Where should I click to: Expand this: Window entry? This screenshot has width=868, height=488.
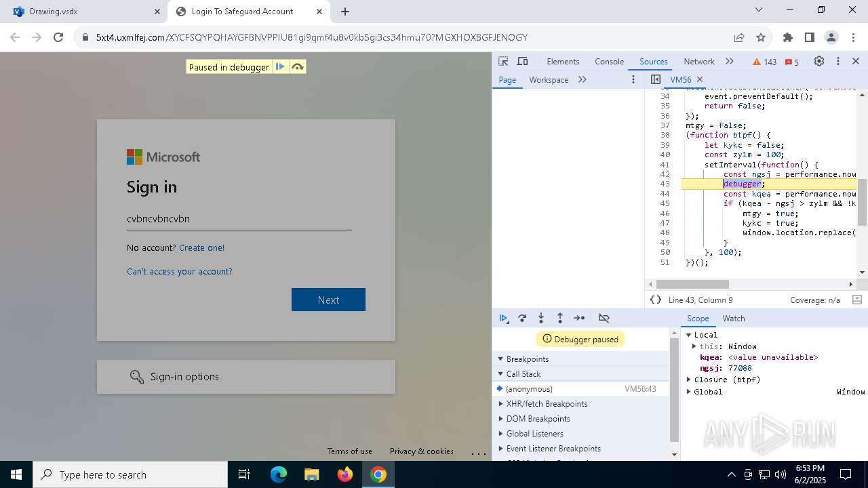pos(694,346)
